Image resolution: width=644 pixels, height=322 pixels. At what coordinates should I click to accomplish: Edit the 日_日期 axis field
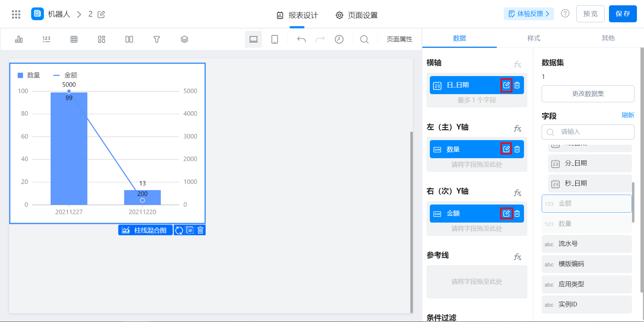point(506,85)
